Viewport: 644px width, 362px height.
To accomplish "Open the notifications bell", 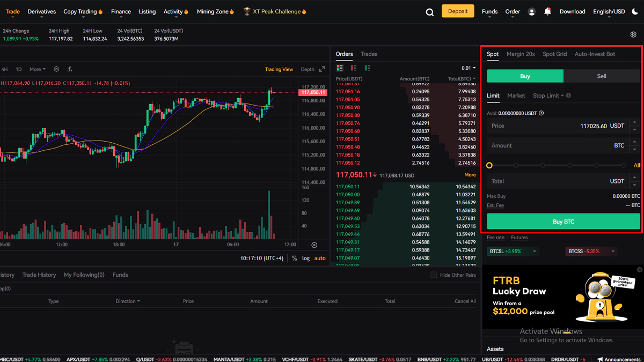I will point(547,11).
